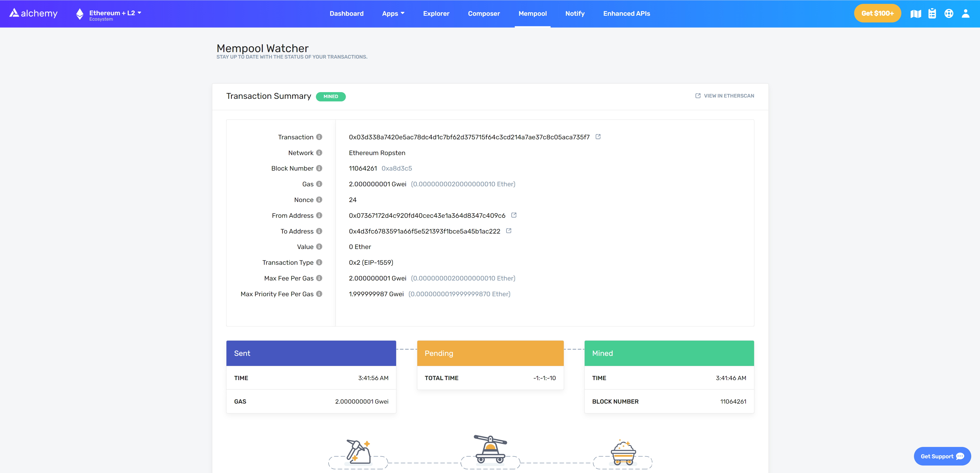
Task: Click the info icon beside Block Number
Action: coord(319,168)
